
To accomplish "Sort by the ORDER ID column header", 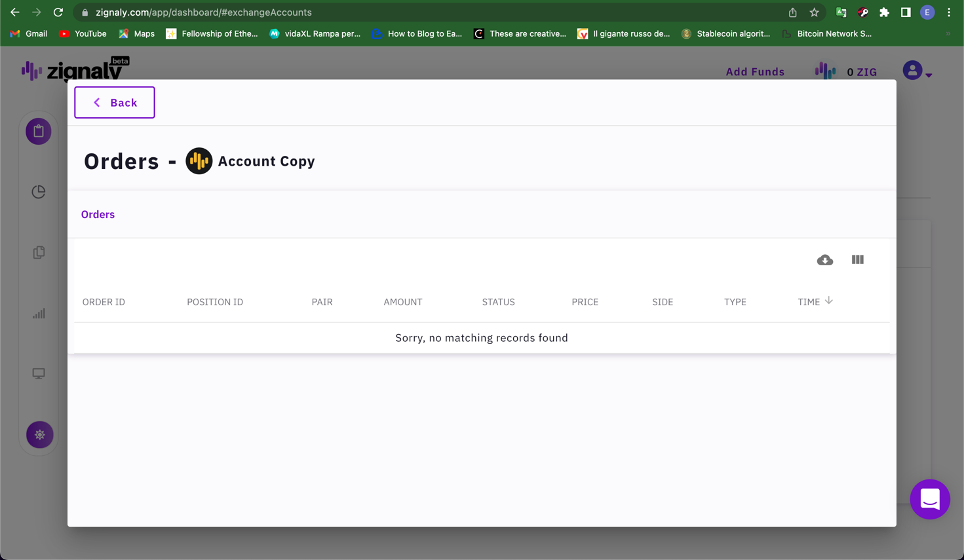I will pos(104,302).
